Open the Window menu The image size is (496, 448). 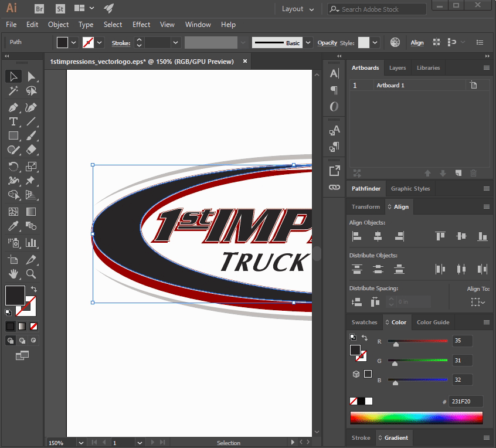click(198, 25)
